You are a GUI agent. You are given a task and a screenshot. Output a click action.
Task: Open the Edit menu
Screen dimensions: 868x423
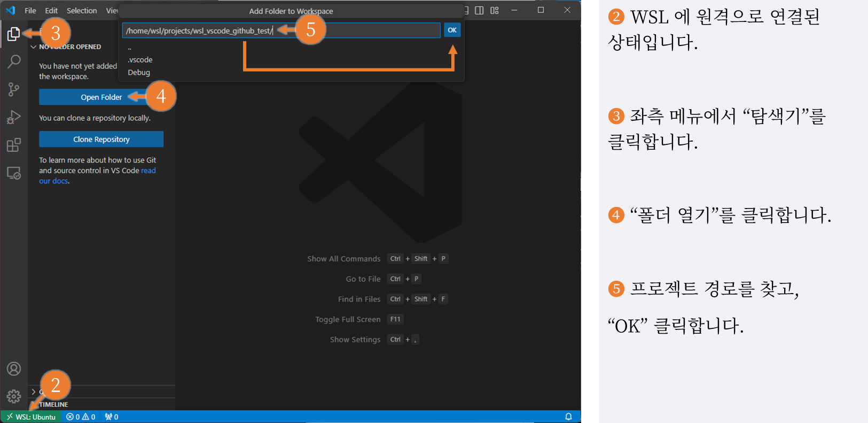51,11
